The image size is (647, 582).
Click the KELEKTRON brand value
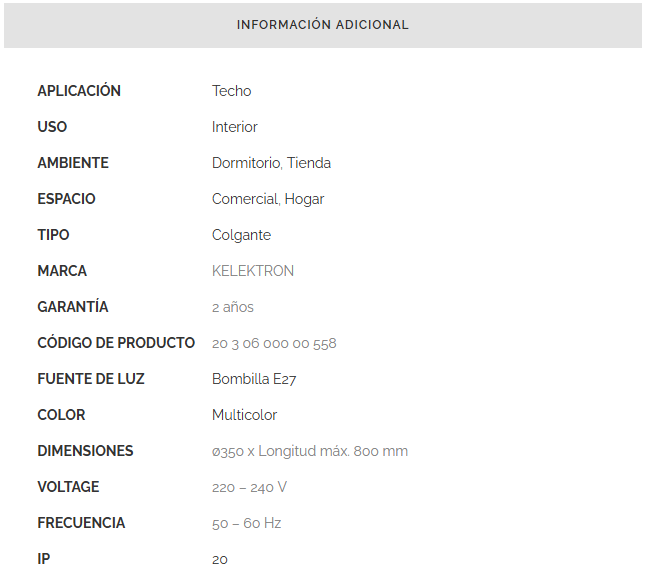(253, 271)
